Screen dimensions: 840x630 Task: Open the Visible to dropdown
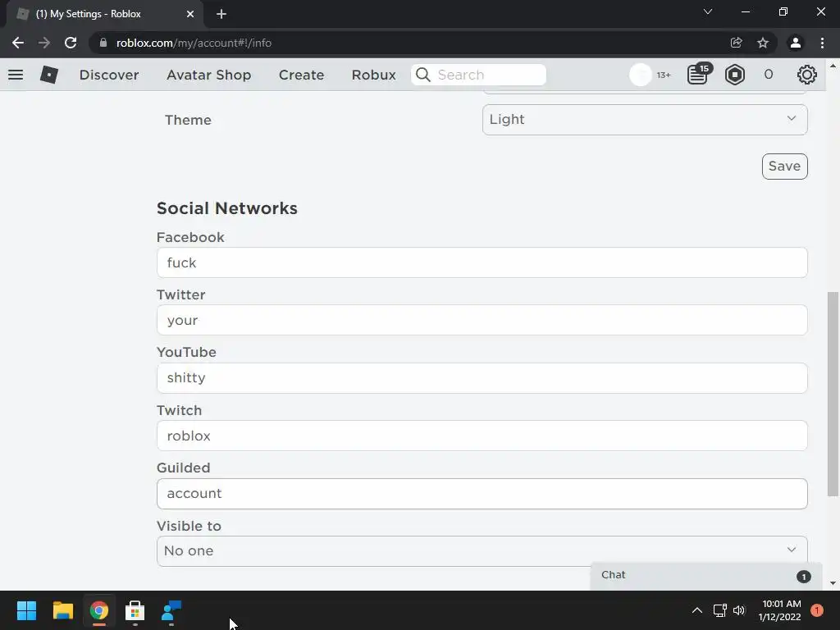click(482, 550)
